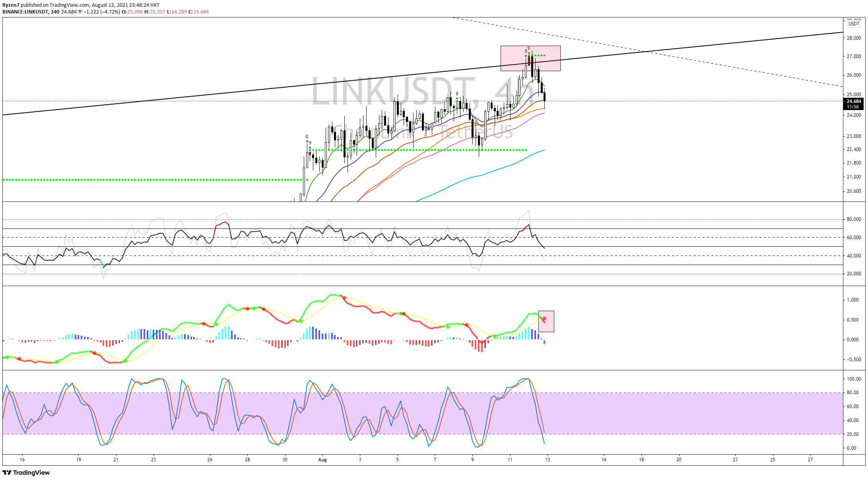
Task: Click the −1.222 (−4.72%) change value
Action: point(101,12)
